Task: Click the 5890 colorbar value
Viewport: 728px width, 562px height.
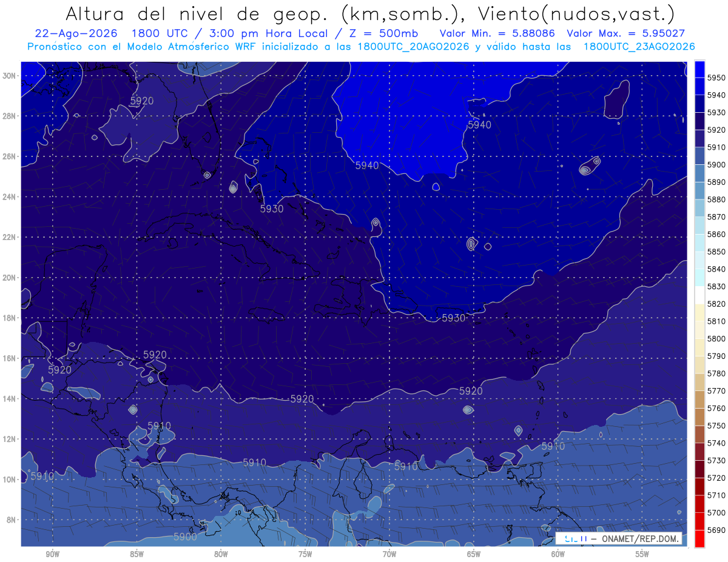Action: tap(716, 182)
